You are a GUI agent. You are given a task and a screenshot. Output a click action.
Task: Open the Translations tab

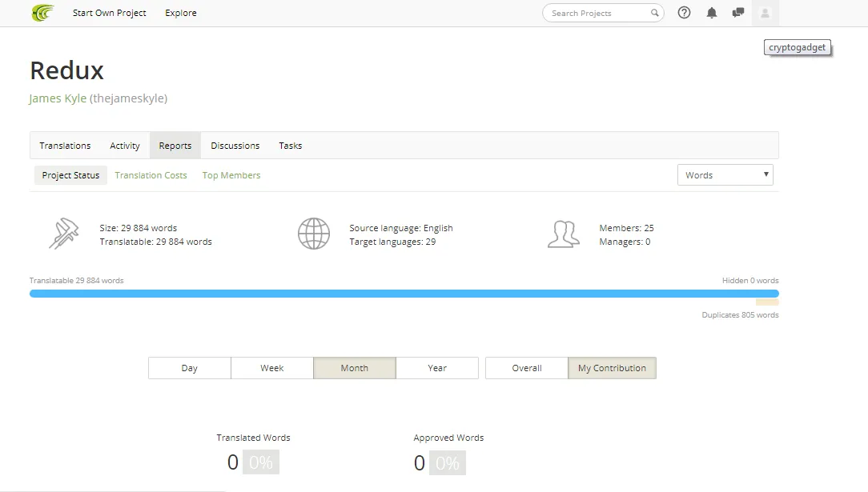pos(65,146)
